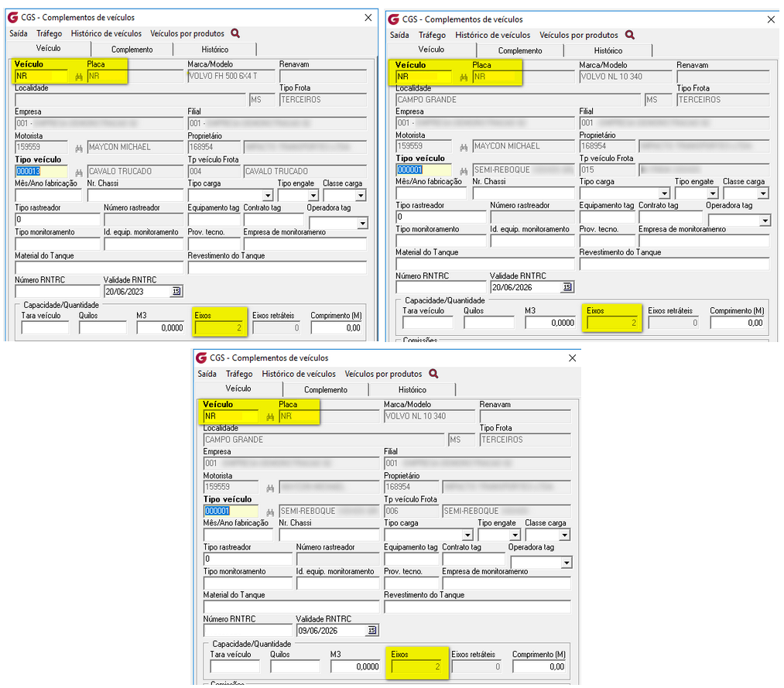Click CGS logo icon in VOLVO FH 500 window title
This screenshot has width=784, height=688.
(x=12, y=18)
